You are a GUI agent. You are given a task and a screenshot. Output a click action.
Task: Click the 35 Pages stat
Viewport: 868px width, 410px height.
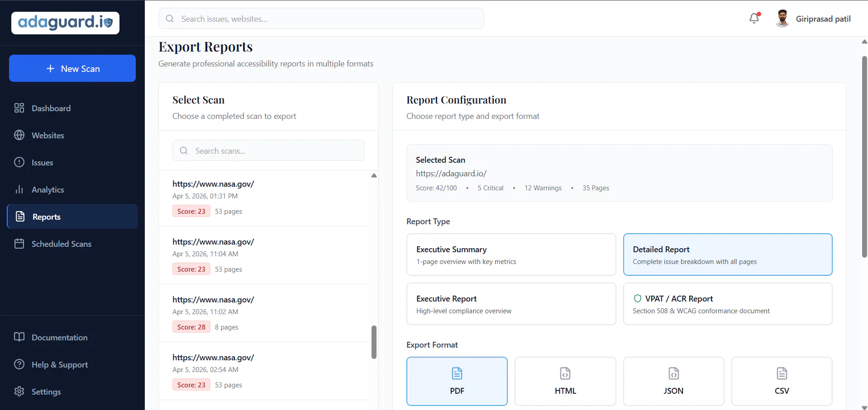596,188
